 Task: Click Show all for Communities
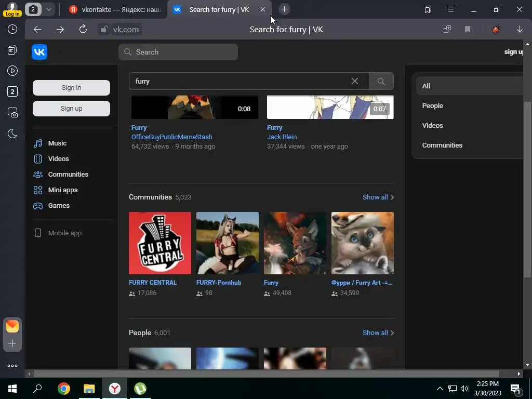coord(378,197)
